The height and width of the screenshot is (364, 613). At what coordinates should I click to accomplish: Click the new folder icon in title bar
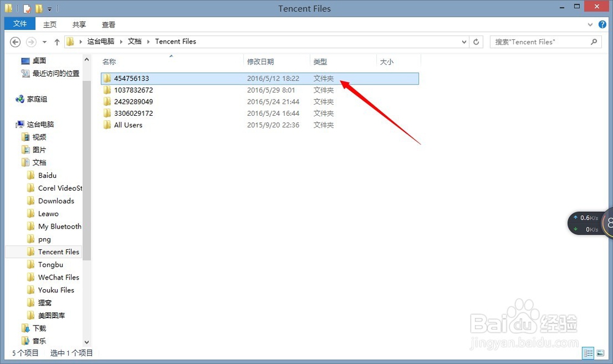click(39, 8)
